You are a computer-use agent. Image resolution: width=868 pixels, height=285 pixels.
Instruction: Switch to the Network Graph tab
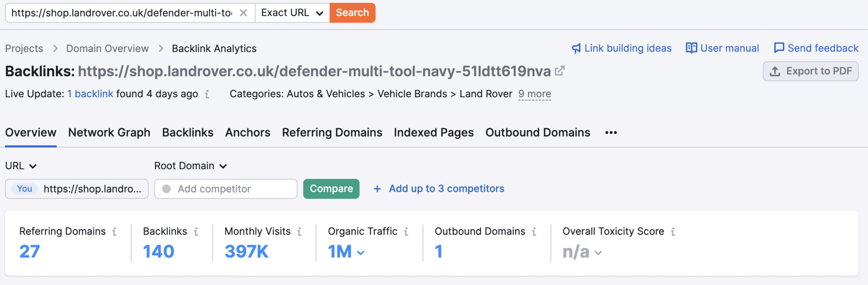109,133
